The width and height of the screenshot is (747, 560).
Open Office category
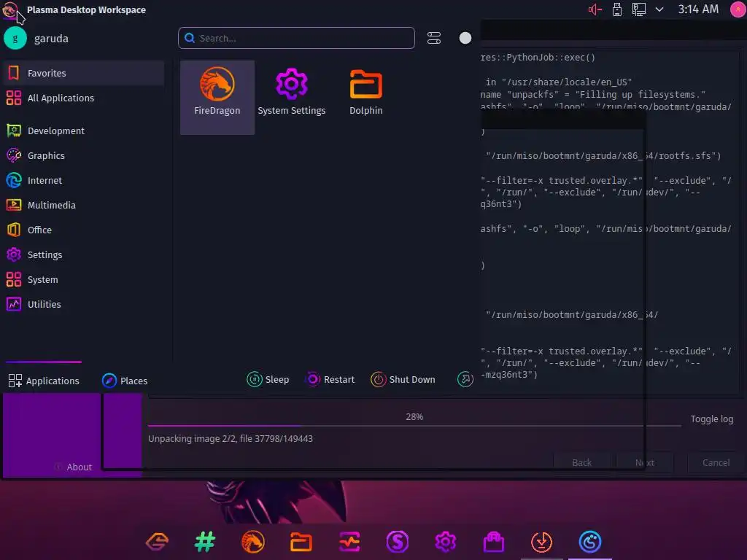pyautogui.click(x=83, y=230)
